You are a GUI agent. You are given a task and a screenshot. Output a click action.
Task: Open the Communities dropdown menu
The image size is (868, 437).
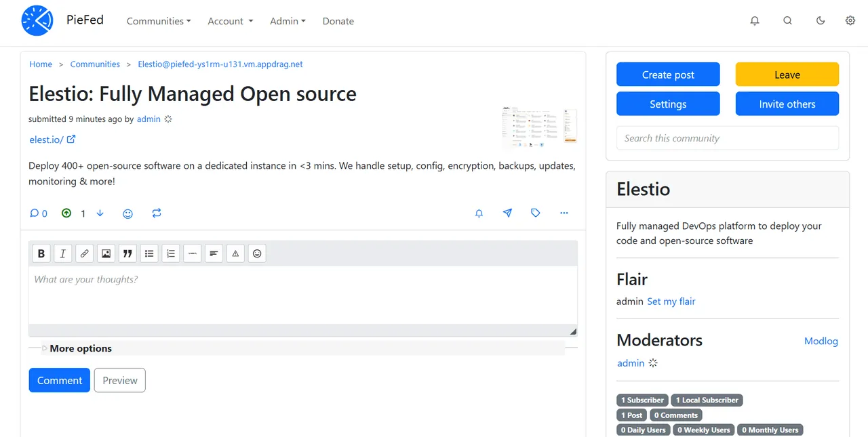[159, 21]
